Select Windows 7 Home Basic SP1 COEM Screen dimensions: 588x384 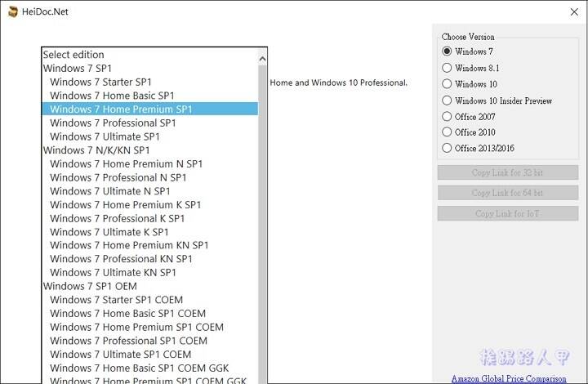click(x=150, y=313)
